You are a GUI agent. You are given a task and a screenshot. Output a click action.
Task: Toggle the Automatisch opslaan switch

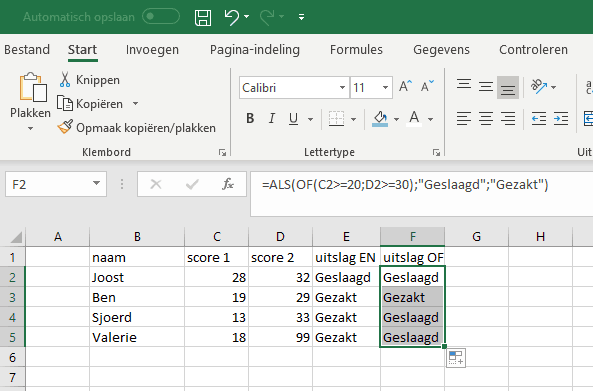pos(161,17)
